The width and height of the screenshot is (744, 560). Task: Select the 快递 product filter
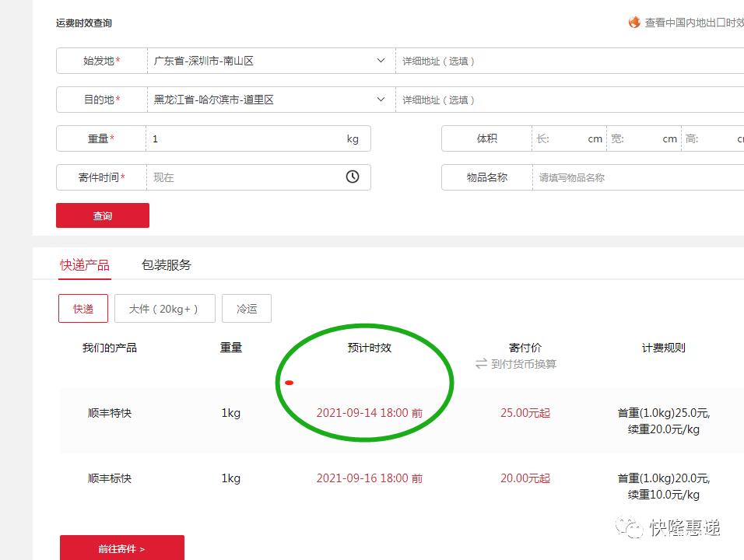click(x=83, y=309)
